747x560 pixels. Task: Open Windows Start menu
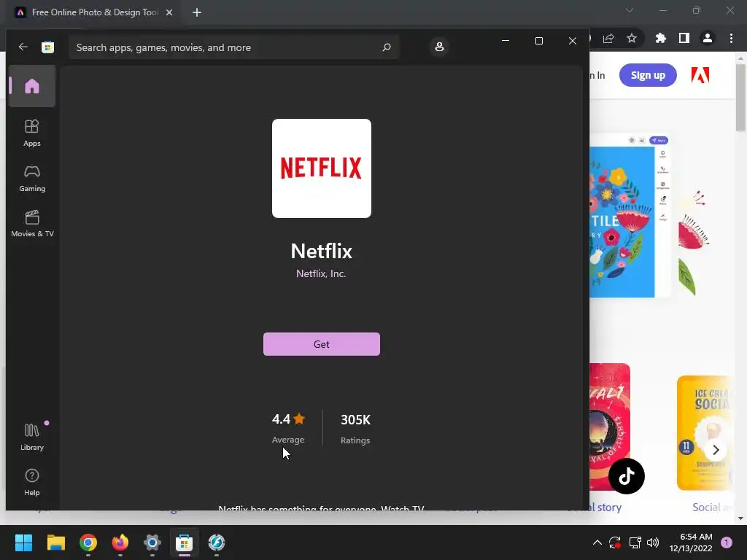click(23, 542)
